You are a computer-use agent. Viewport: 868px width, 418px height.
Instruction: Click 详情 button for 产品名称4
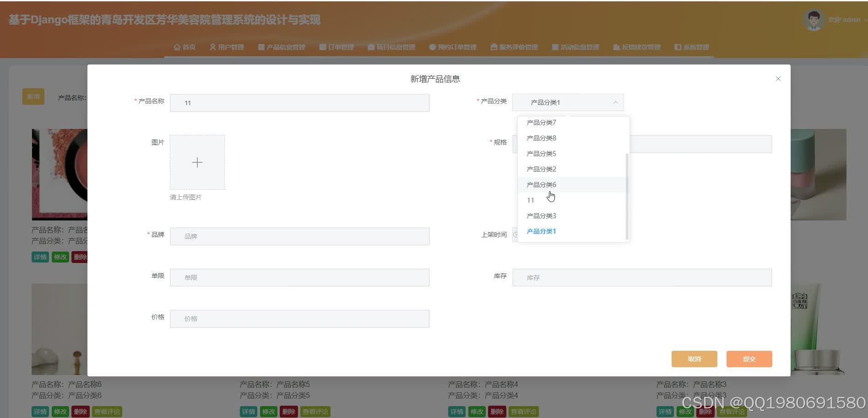click(x=457, y=412)
